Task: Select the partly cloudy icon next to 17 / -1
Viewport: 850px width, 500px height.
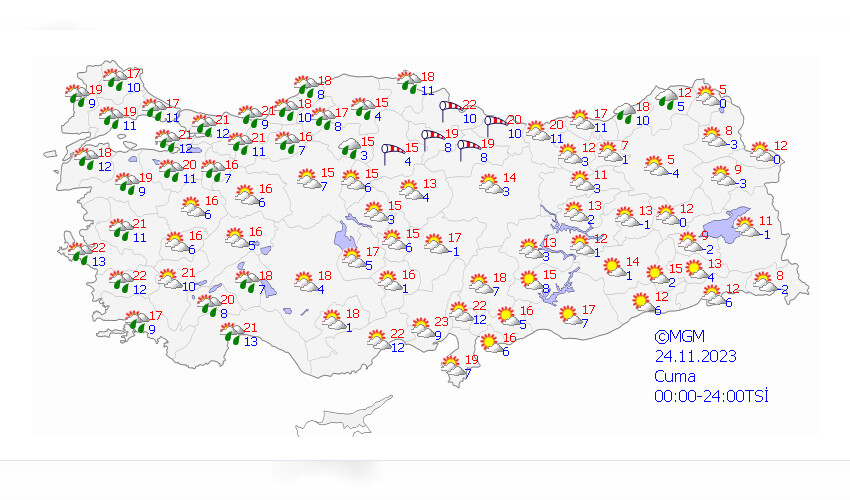Action: (x=436, y=244)
